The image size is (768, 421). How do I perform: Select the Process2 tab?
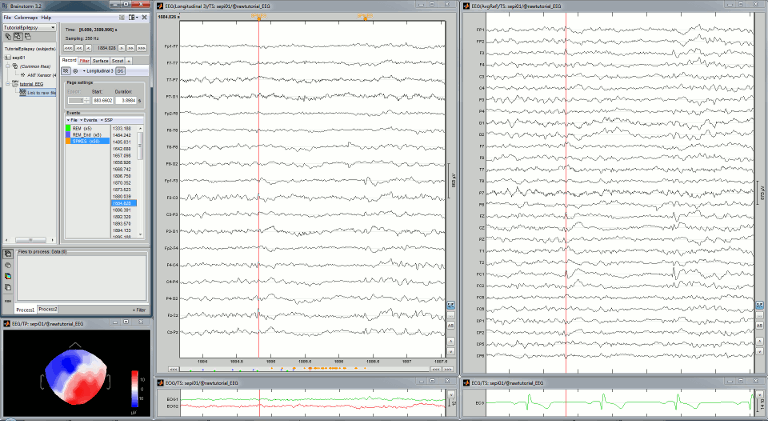(49, 309)
